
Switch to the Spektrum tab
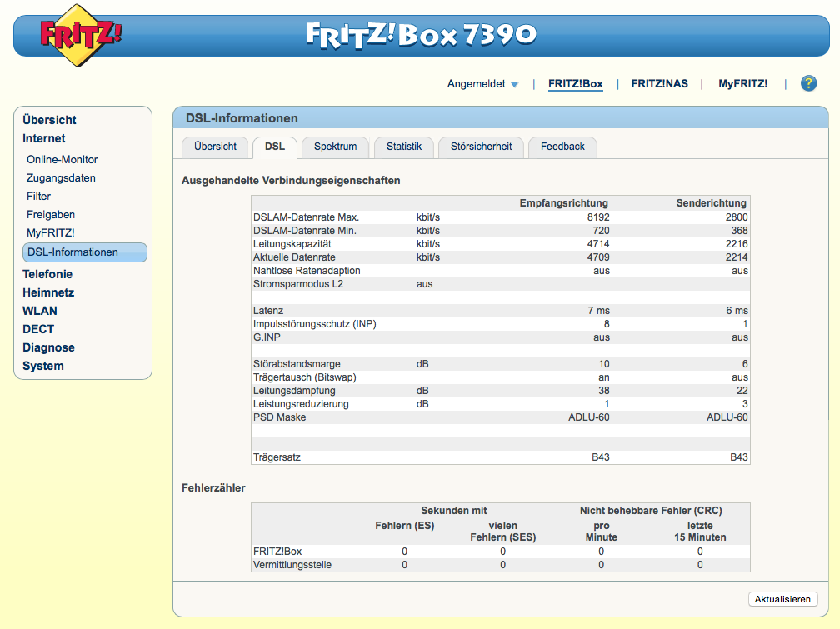(x=335, y=147)
